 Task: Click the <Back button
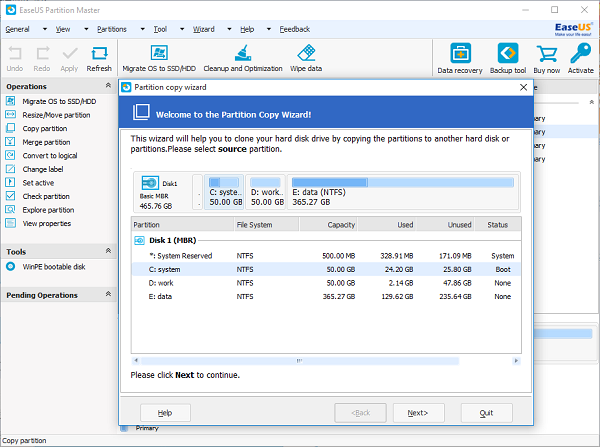click(x=360, y=413)
